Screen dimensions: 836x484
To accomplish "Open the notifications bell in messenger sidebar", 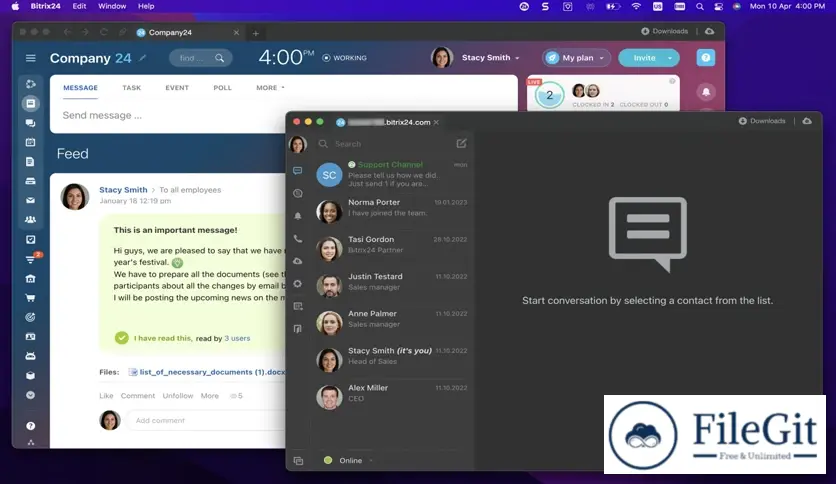I will (298, 216).
